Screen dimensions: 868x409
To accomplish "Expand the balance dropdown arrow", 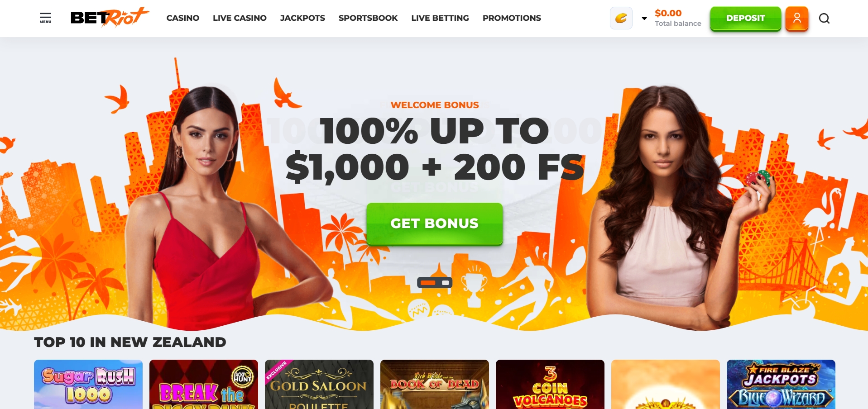I will (x=644, y=19).
